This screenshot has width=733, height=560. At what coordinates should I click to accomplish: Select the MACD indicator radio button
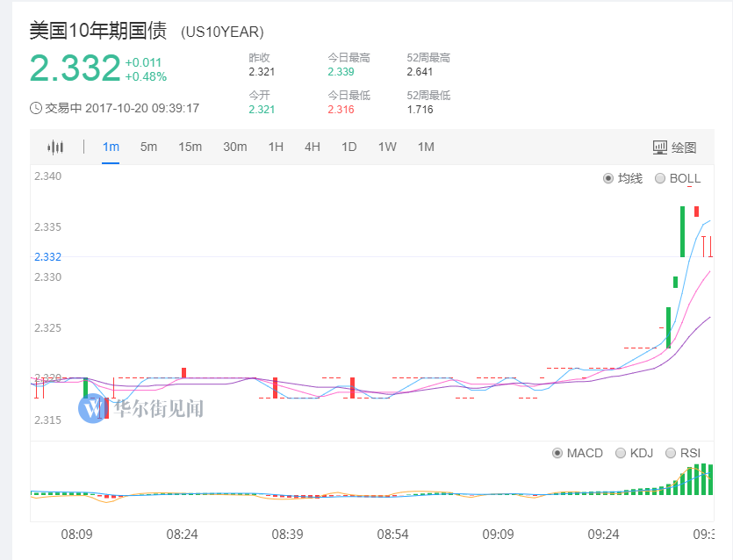point(557,453)
